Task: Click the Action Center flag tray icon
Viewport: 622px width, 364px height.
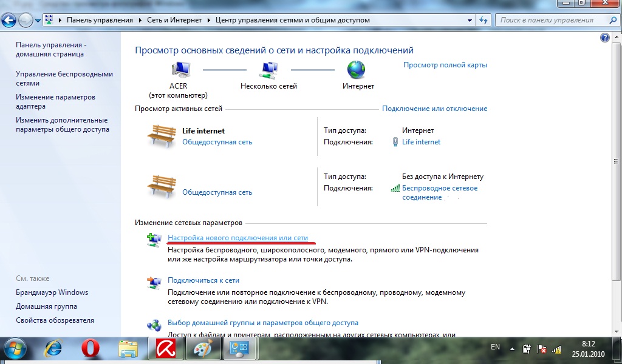Action: [542, 349]
